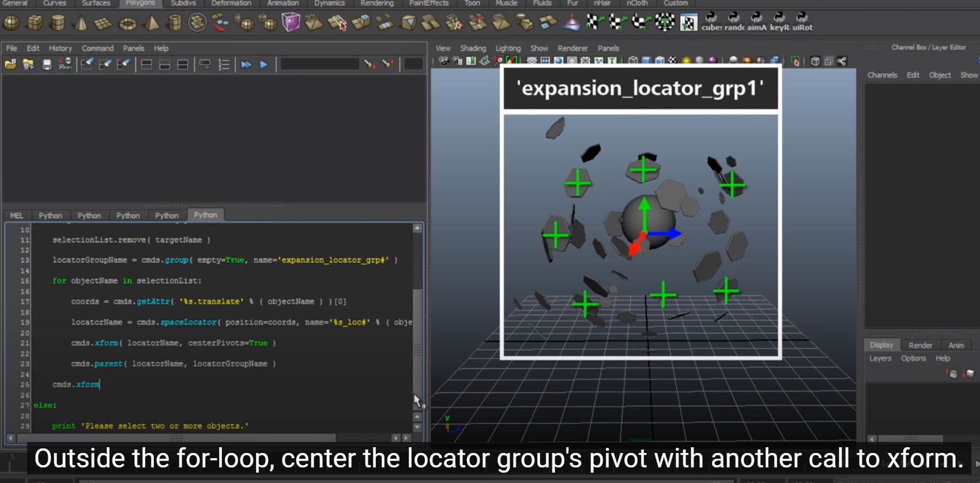This screenshot has height=483, width=980.
Task: Run the aimA custom shelf script
Action: [x=757, y=22]
